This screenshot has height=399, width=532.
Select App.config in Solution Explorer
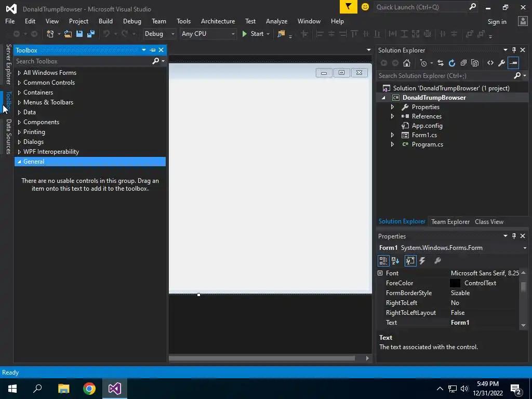[x=427, y=126]
